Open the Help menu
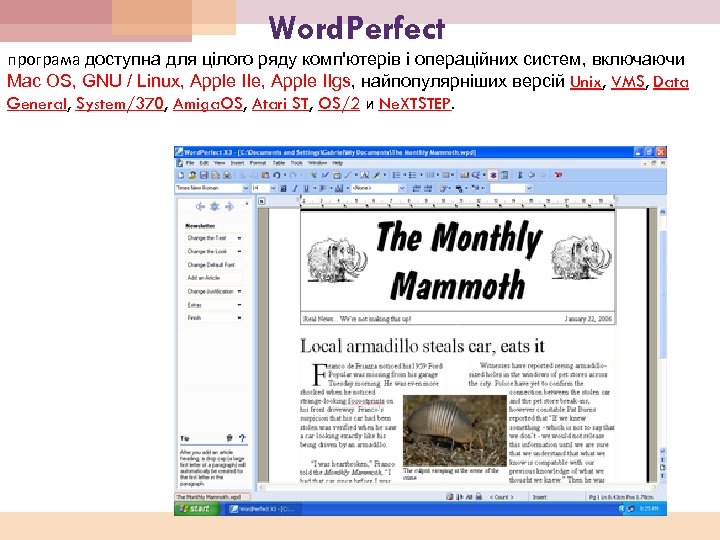This screenshot has width=720, height=540. point(338,163)
